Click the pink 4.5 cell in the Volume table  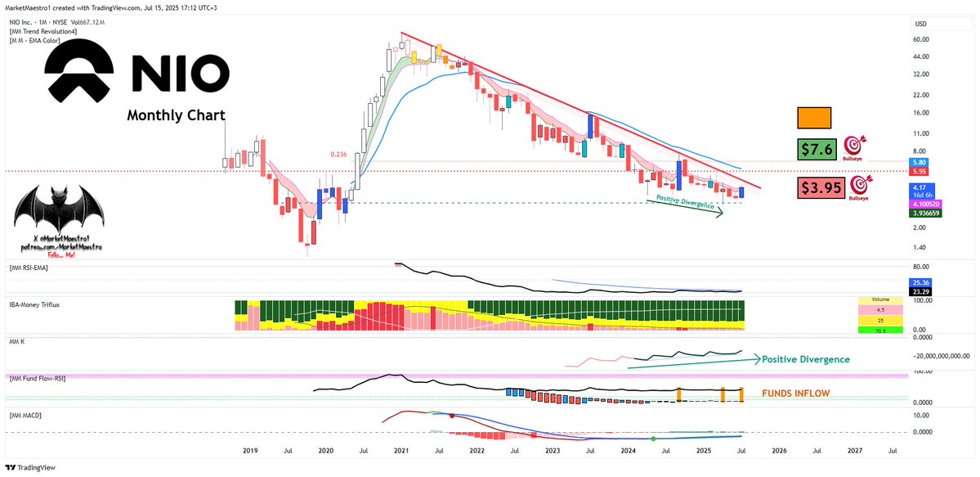tap(880, 310)
